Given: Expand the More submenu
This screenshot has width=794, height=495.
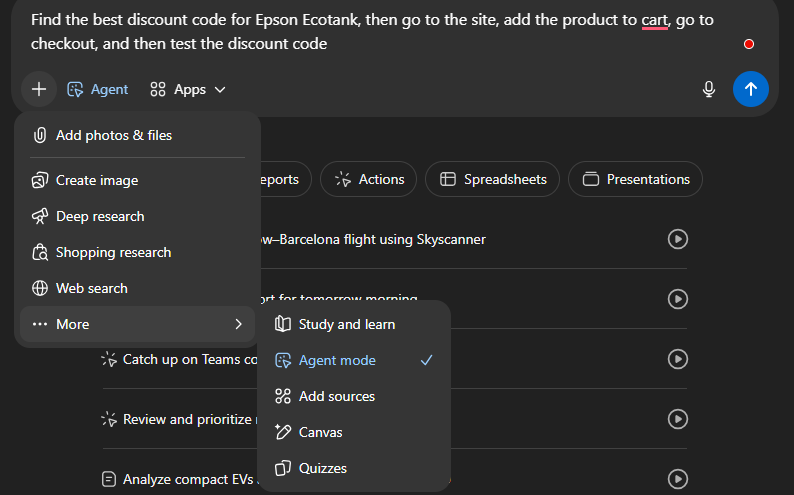Looking at the screenshot, I should click(x=137, y=324).
